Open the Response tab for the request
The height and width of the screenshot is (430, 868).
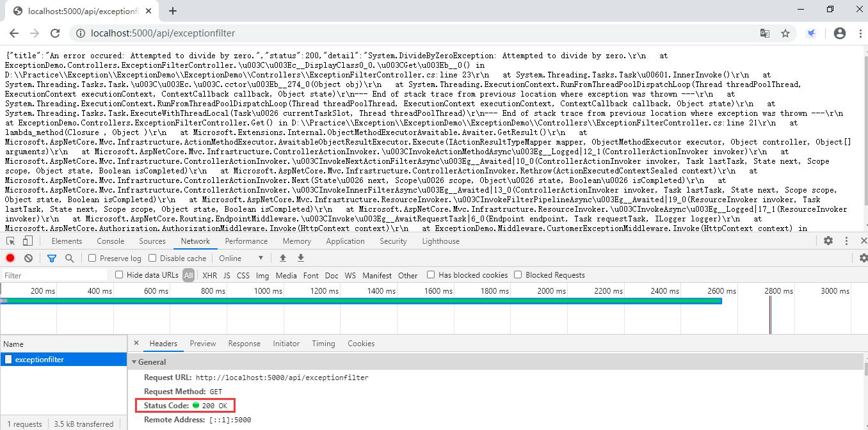click(244, 344)
